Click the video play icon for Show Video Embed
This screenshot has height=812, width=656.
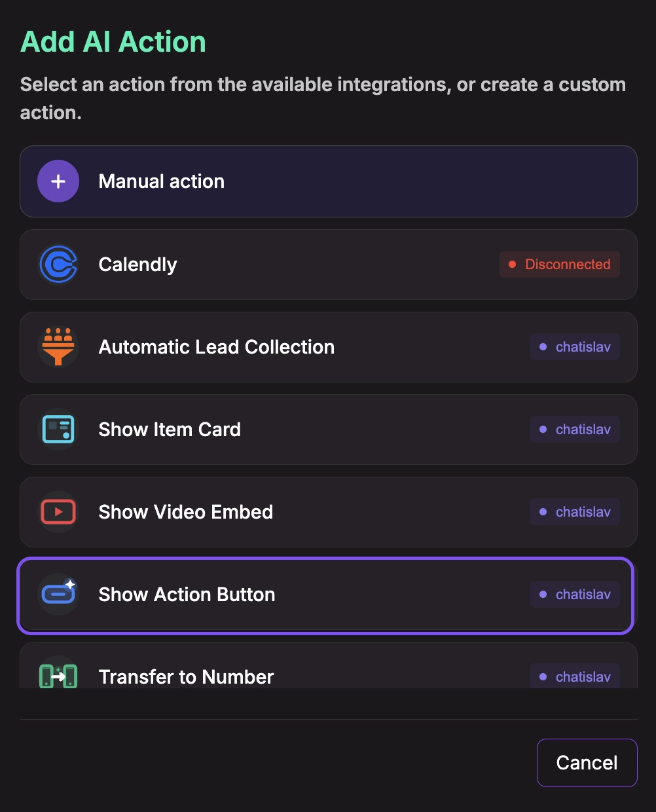pyautogui.click(x=58, y=511)
